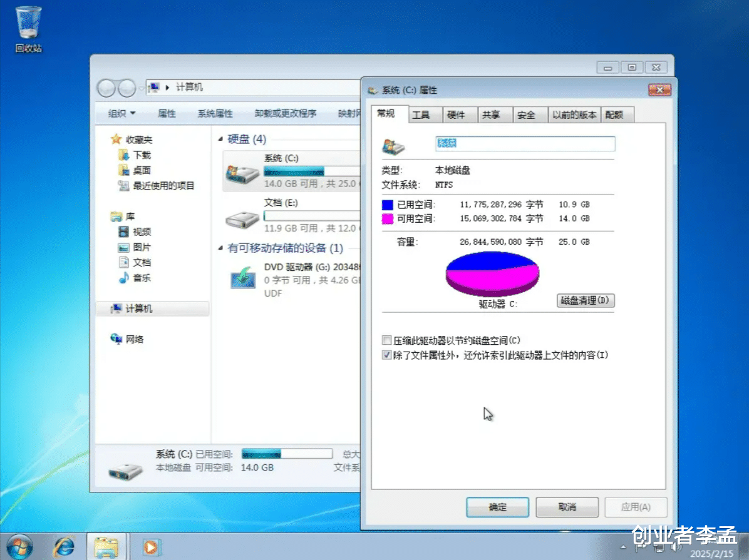This screenshot has width=749, height=560.
Task: Collapse the 硬盘 (4) group
Action: point(220,139)
